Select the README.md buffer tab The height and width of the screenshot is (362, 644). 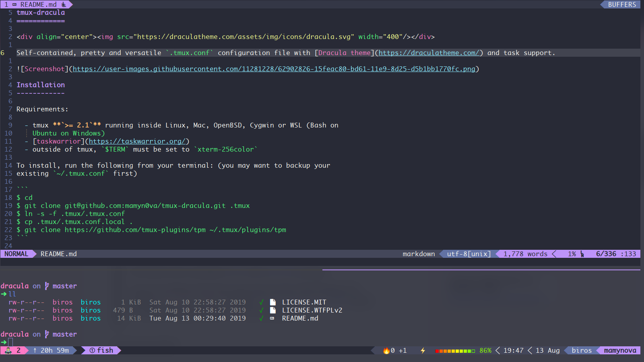point(36,4)
